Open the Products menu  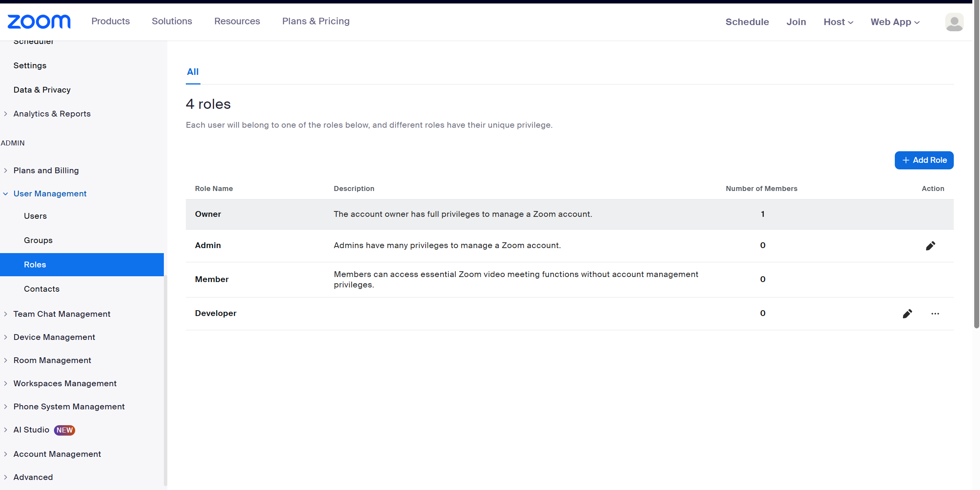coord(111,21)
